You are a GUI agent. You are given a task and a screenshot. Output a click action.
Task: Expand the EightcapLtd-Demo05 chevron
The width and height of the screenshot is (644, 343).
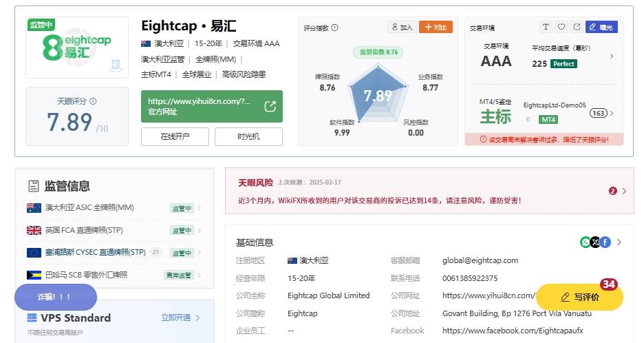(612, 113)
